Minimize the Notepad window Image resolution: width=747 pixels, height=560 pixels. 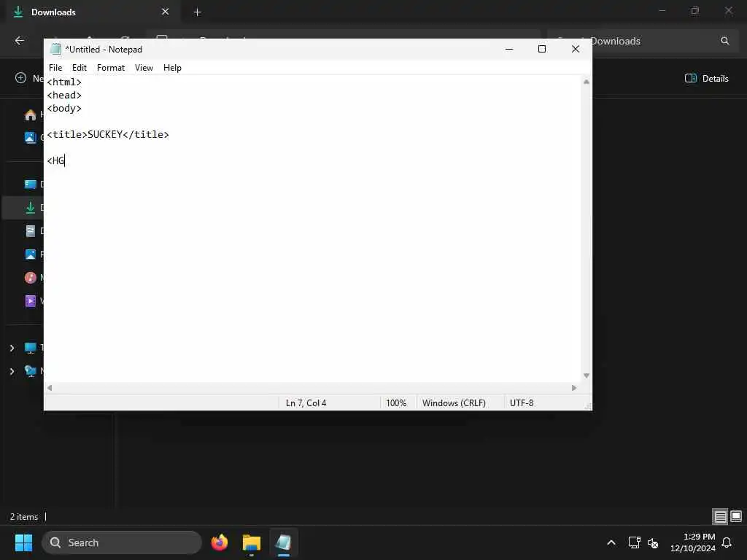click(x=508, y=49)
